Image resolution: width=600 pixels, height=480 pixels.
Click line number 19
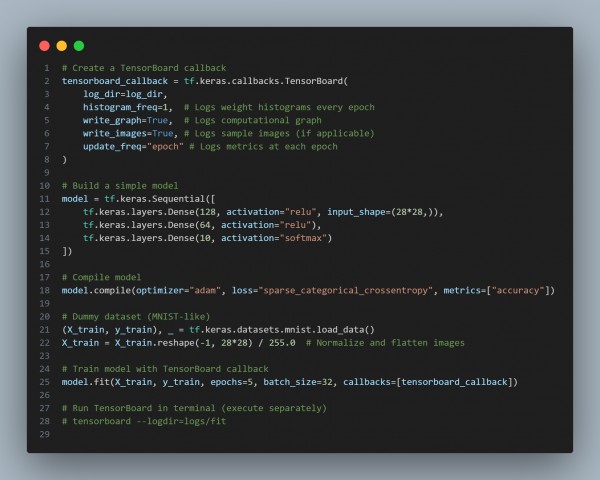44,304
